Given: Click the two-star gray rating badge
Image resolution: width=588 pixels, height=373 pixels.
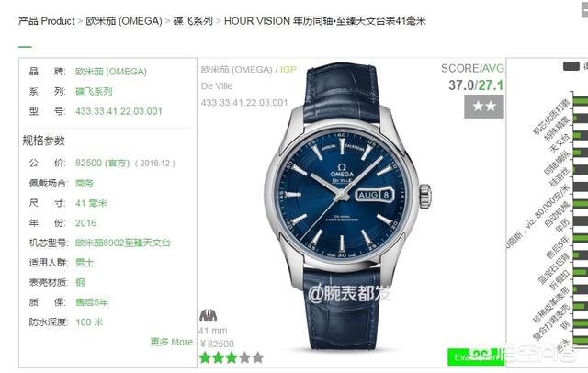Looking at the screenshot, I should point(484,107).
